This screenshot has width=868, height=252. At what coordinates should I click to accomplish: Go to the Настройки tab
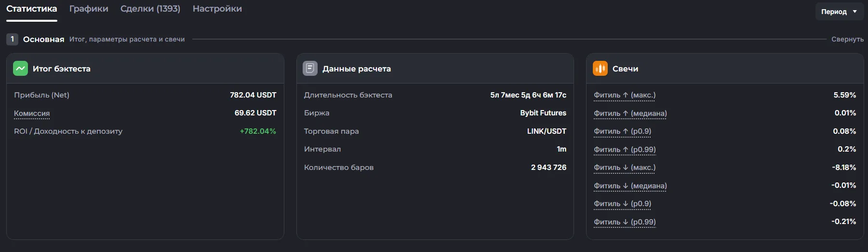click(217, 9)
